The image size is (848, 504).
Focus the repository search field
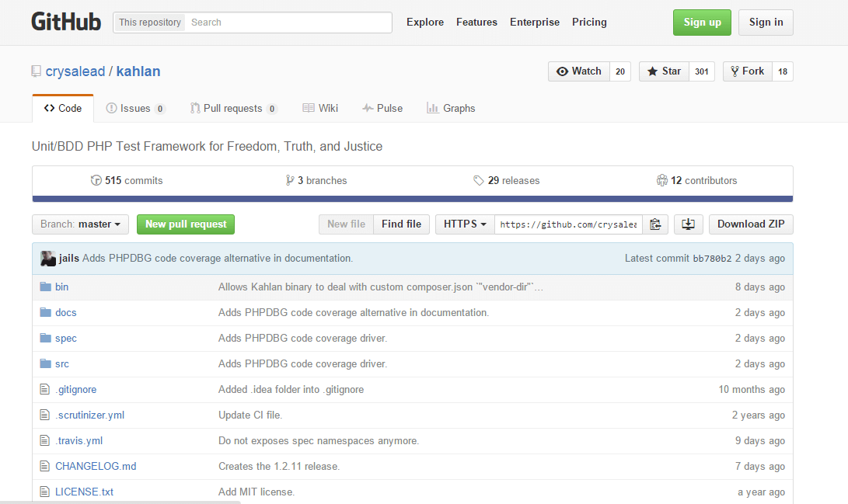[288, 23]
